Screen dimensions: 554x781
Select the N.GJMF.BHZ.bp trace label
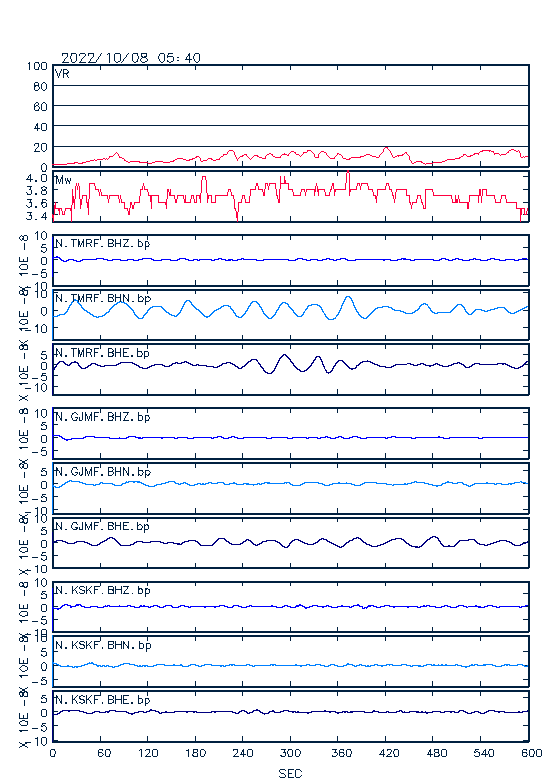point(103,417)
